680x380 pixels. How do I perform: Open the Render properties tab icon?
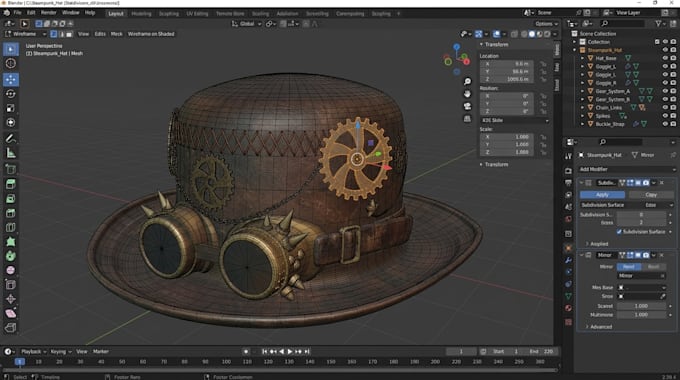click(569, 171)
